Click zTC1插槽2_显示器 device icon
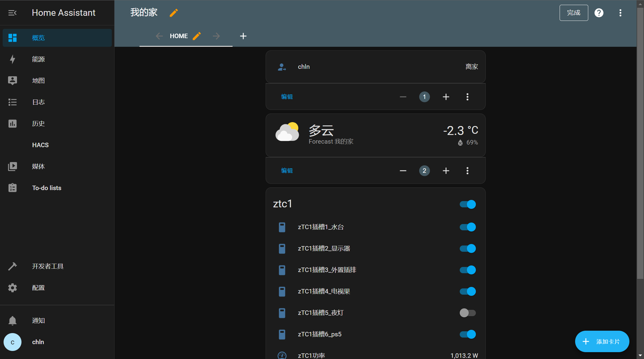The image size is (644, 359). [x=282, y=249]
